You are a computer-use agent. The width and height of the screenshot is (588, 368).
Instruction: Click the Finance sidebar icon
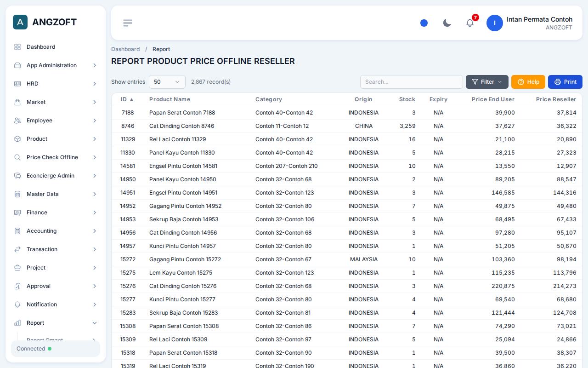click(x=17, y=213)
